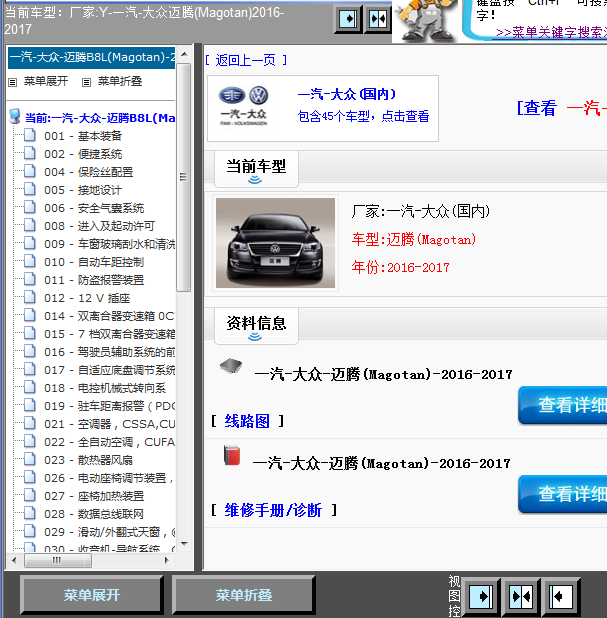Click the bottom 菜单折叠 button
607x618 pixels.
244,595
